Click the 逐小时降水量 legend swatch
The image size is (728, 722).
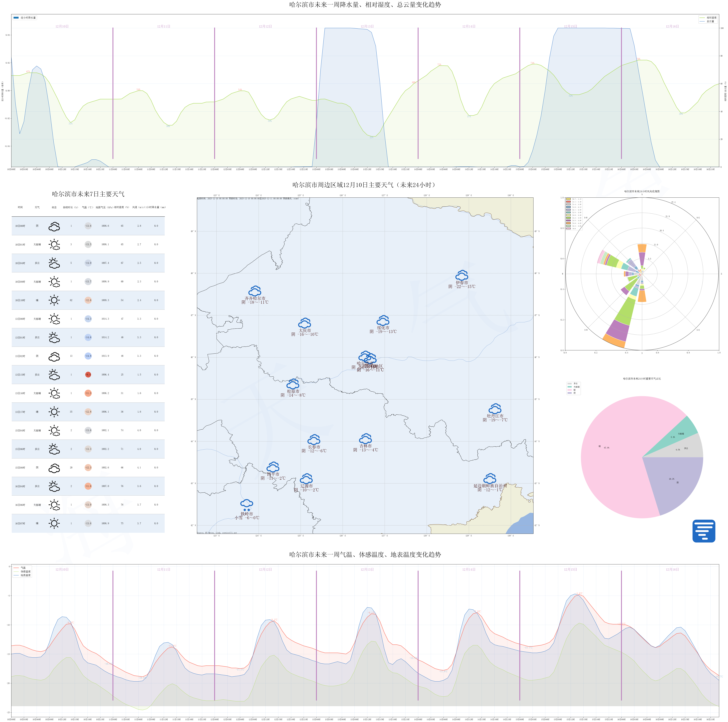point(16,18)
